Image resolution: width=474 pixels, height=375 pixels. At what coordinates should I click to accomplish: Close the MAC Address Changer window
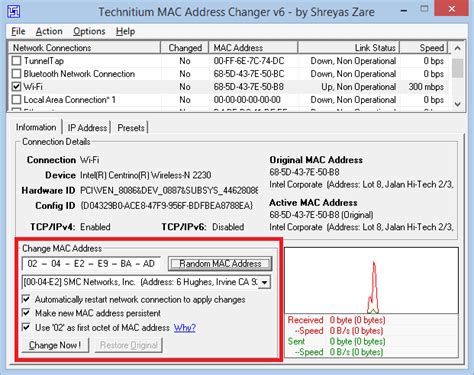coord(452,9)
